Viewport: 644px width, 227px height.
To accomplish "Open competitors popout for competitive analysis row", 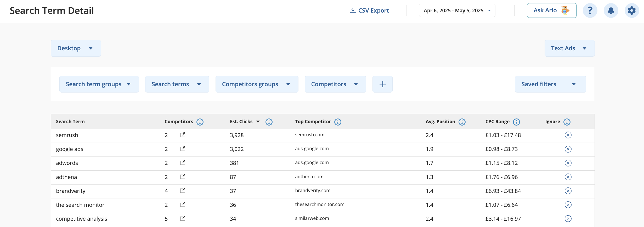I will point(183,218).
